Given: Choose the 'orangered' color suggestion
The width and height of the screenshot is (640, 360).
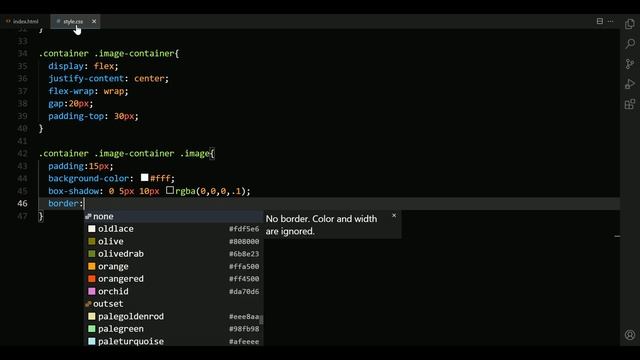Looking at the screenshot, I should tap(173, 279).
